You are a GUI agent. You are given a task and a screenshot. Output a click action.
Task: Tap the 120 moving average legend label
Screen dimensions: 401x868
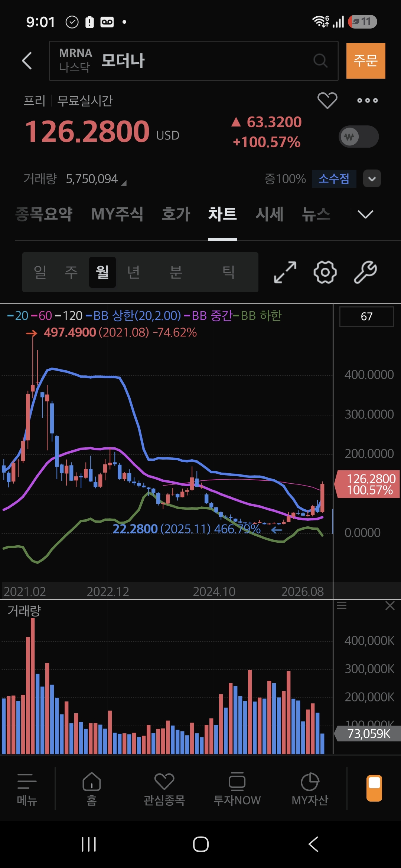coord(69,316)
